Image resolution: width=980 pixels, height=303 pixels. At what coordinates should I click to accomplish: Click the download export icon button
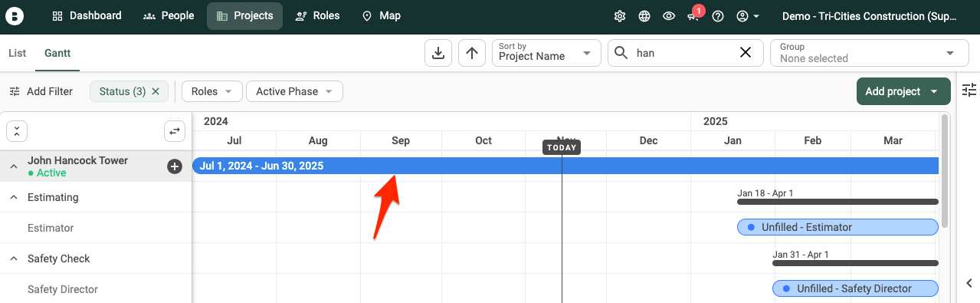(438, 53)
